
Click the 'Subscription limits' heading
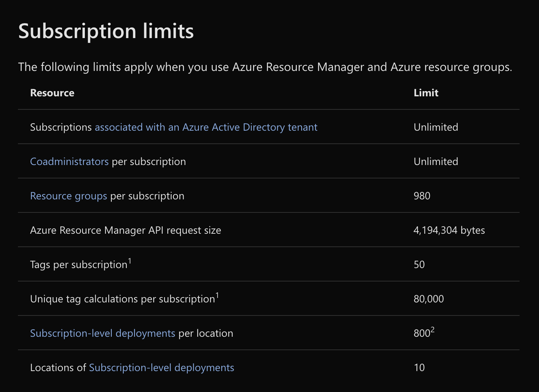click(x=106, y=31)
